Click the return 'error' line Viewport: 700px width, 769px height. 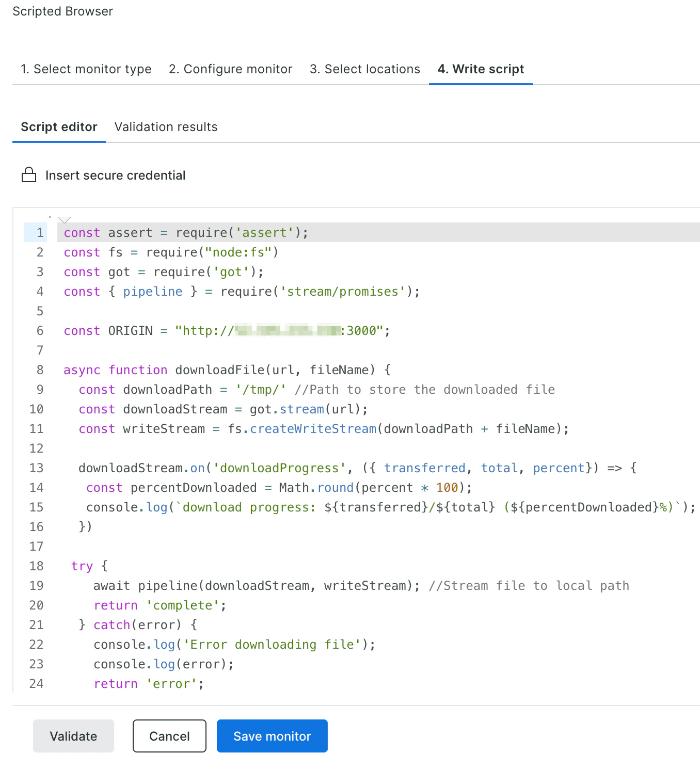(149, 684)
